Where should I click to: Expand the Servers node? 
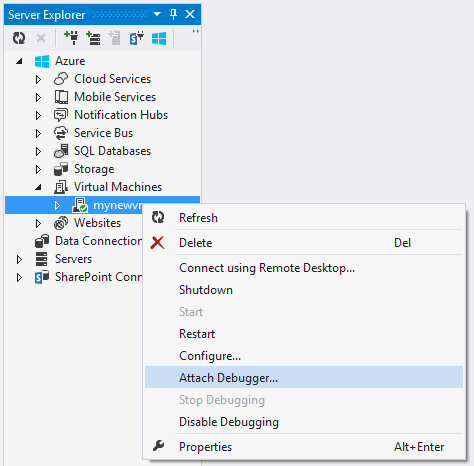pos(19,259)
